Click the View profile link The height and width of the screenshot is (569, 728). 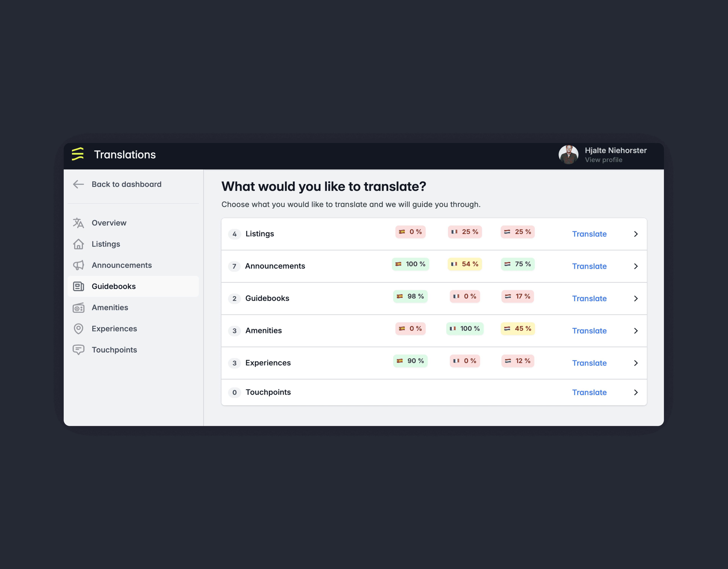[x=603, y=160]
